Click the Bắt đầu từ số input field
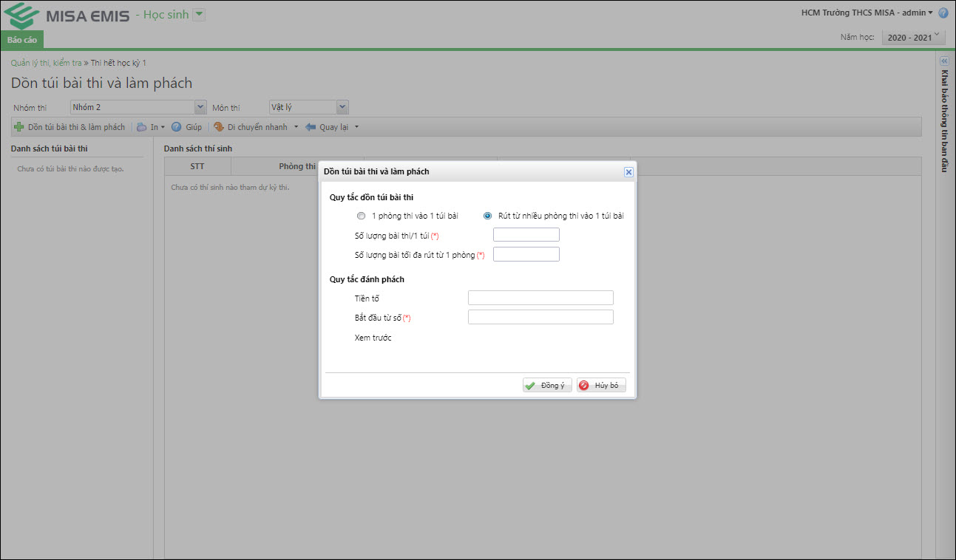The height and width of the screenshot is (560, 956). pos(540,317)
